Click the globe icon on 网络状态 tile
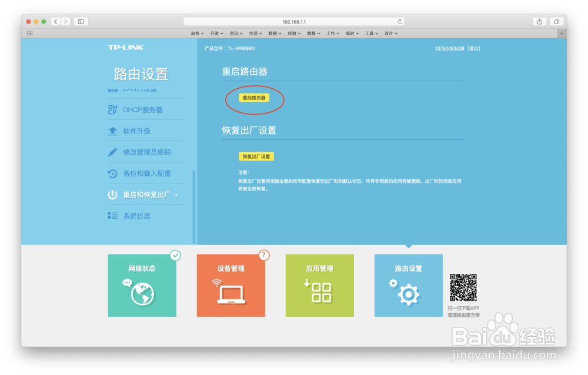588x375 pixels. [142, 294]
